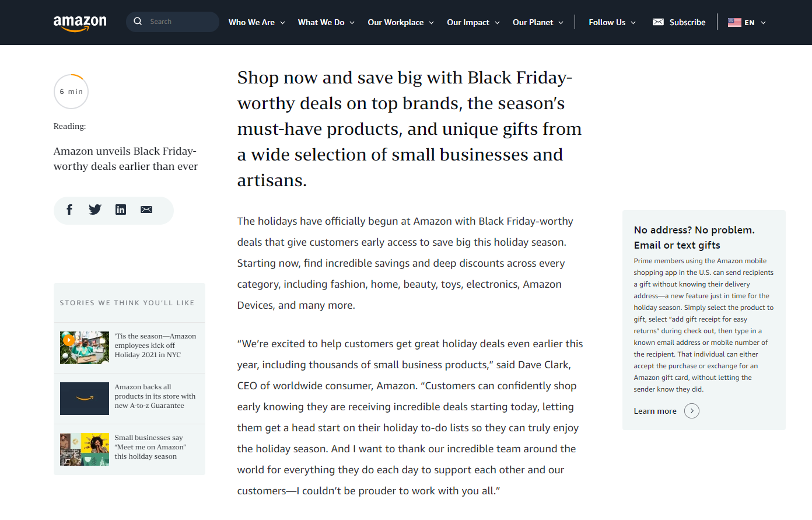Open the Holiday 2021 NYC video thumbnail
The image size is (812, 520).
85,348
